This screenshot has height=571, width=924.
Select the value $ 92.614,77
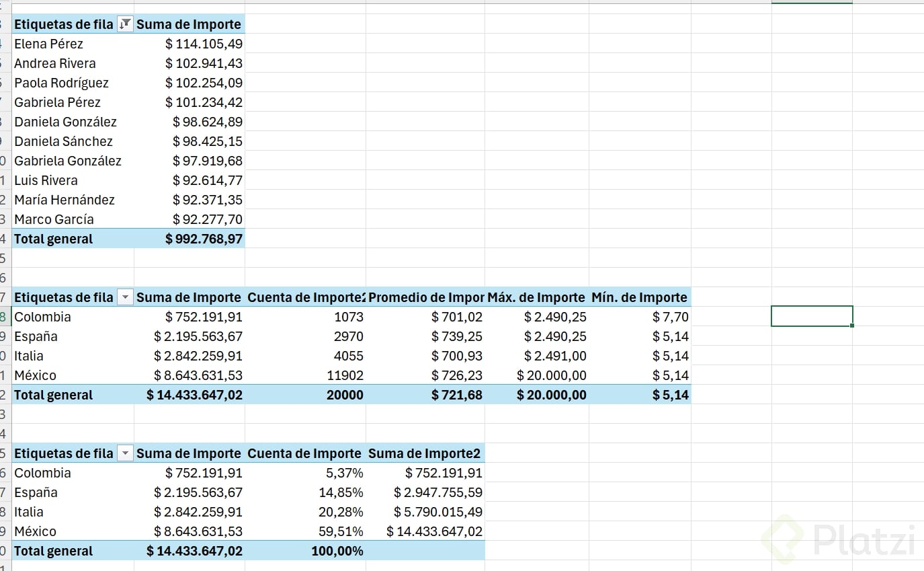click(208, 180)
